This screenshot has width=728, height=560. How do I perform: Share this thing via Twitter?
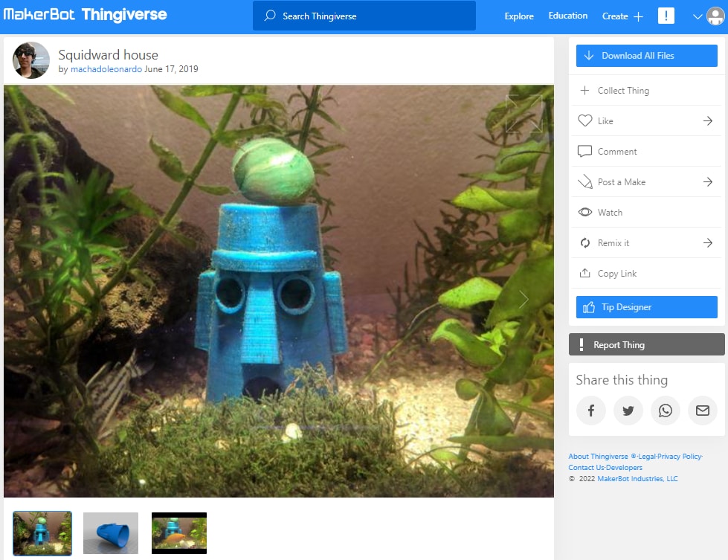pos(628,411)
